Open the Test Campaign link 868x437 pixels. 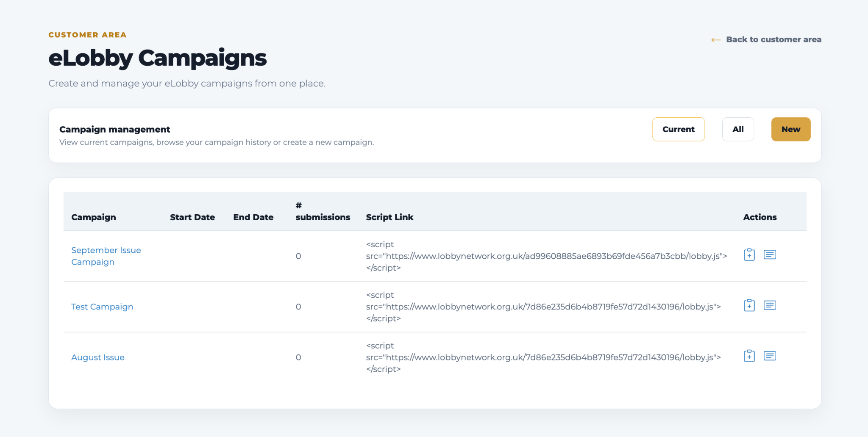tap(102, 307)
